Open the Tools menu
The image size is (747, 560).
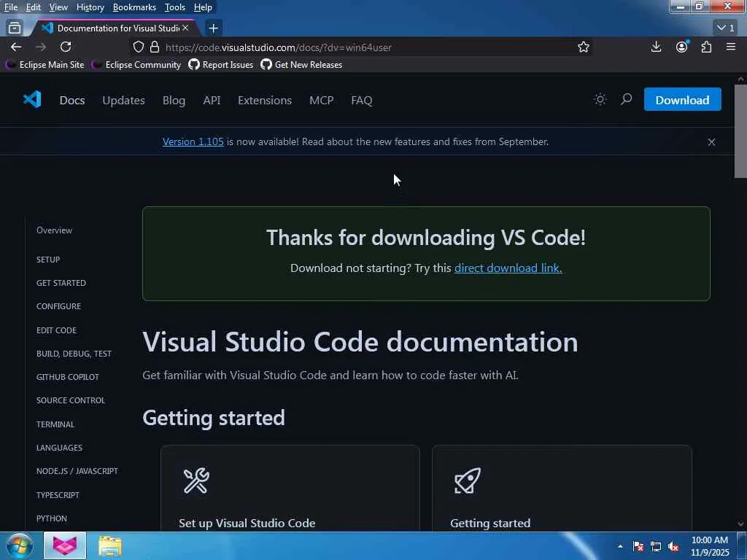point(175,7)
